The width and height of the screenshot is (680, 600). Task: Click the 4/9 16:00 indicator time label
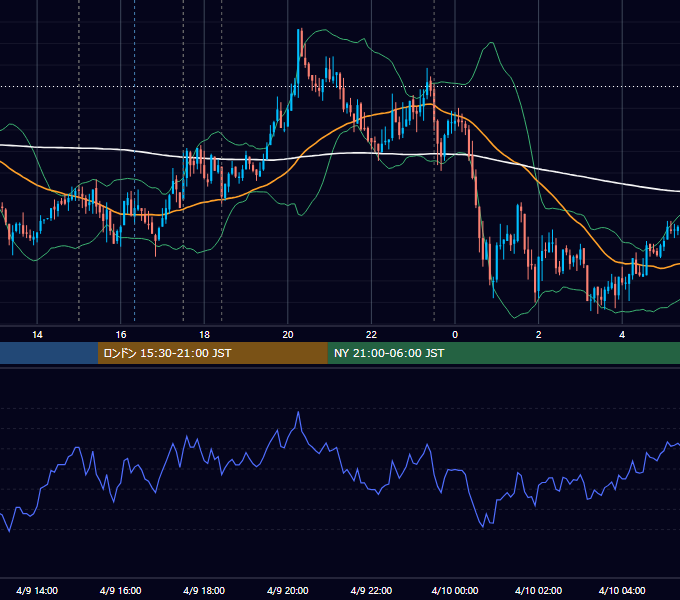(x=121, y=590)
